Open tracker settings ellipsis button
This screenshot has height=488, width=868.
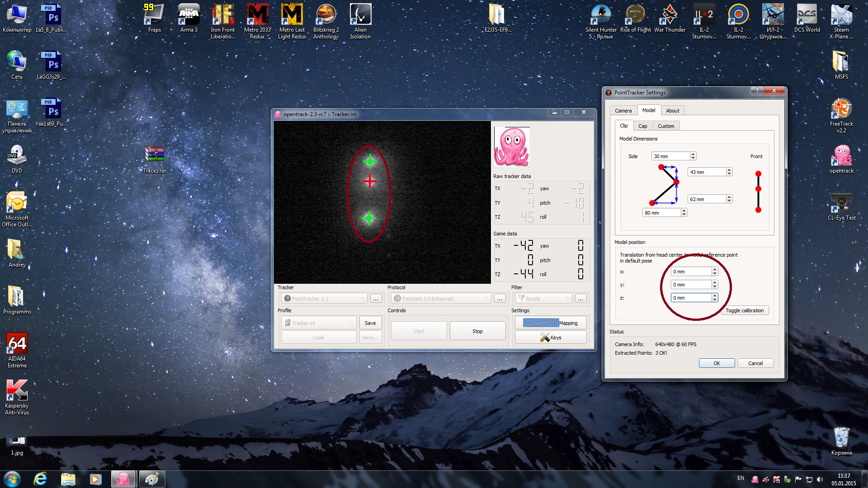376,299
